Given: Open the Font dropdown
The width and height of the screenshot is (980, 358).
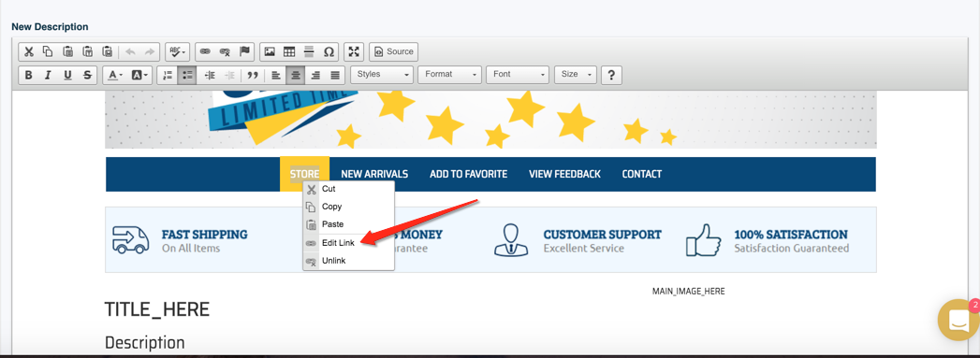Looking at the screenshot, I should tap(518, 74).
